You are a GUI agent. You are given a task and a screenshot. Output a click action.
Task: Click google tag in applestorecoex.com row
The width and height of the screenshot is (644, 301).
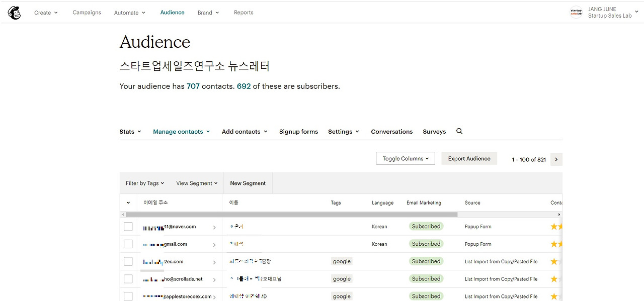point(342,296)
